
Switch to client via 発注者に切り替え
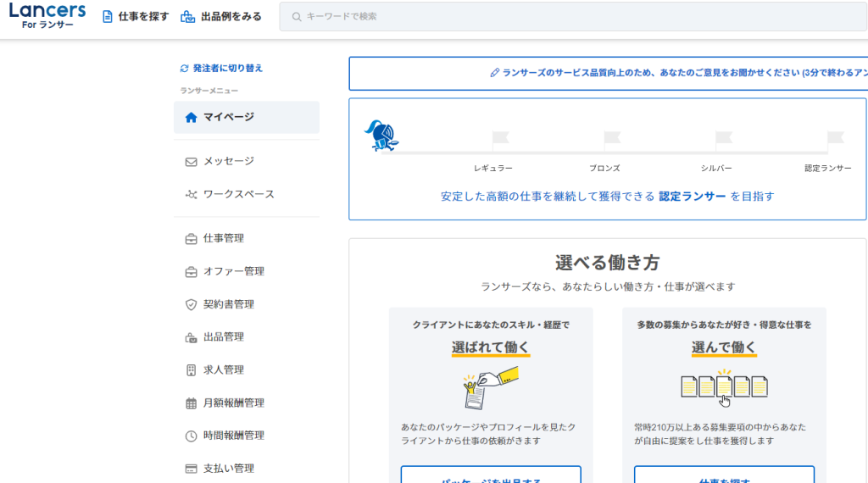221,69
